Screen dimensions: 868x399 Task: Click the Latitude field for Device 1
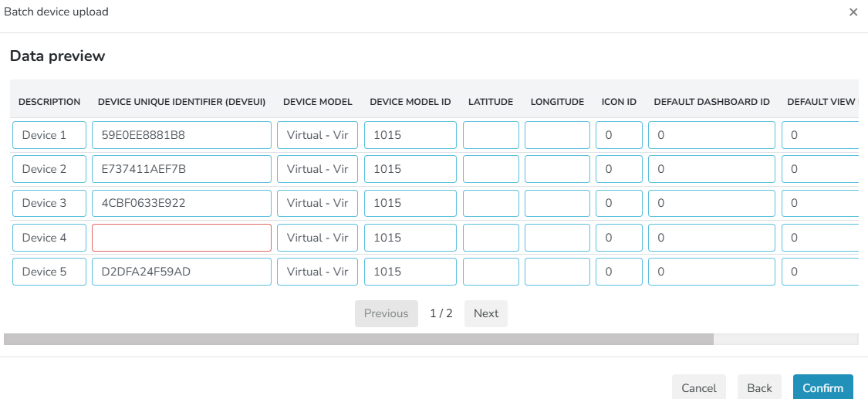tap(491, 135)
